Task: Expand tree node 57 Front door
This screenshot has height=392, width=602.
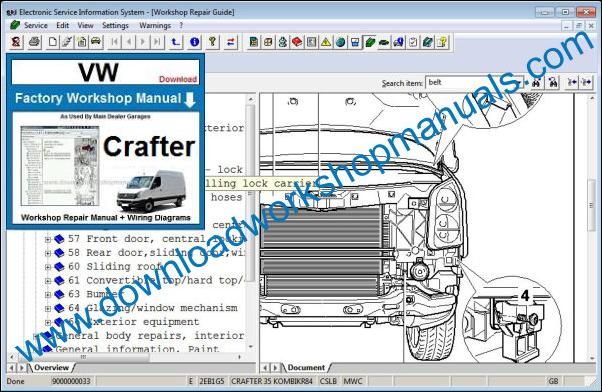Action: coord(48,239)
